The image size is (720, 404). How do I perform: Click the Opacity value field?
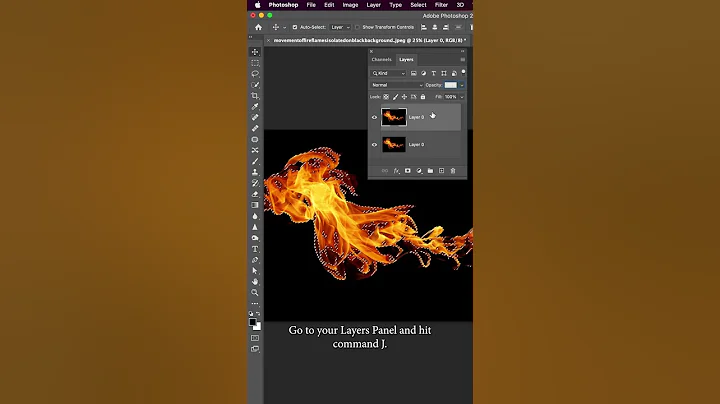pos(451,85)
